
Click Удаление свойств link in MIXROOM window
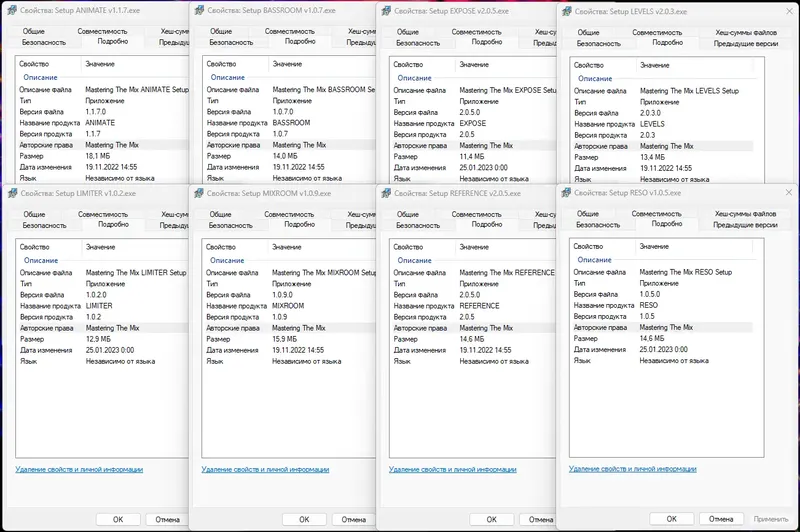click(265, 469)
